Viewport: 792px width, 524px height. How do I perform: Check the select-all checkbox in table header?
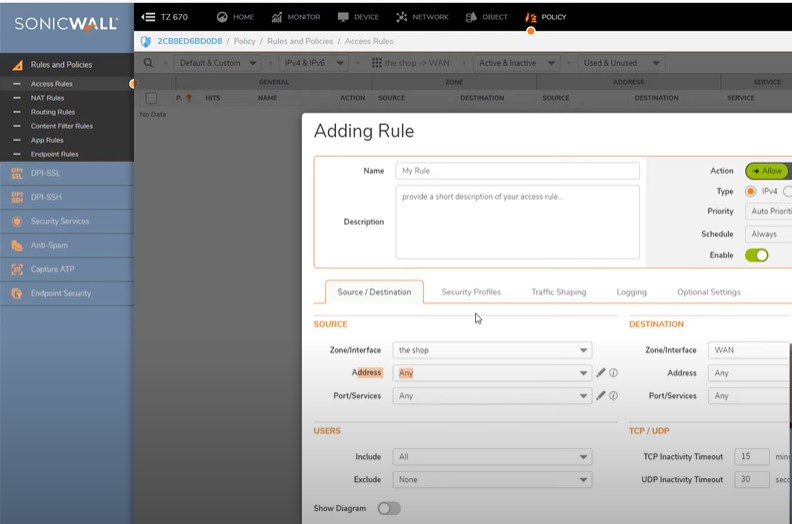coord(151,98)
